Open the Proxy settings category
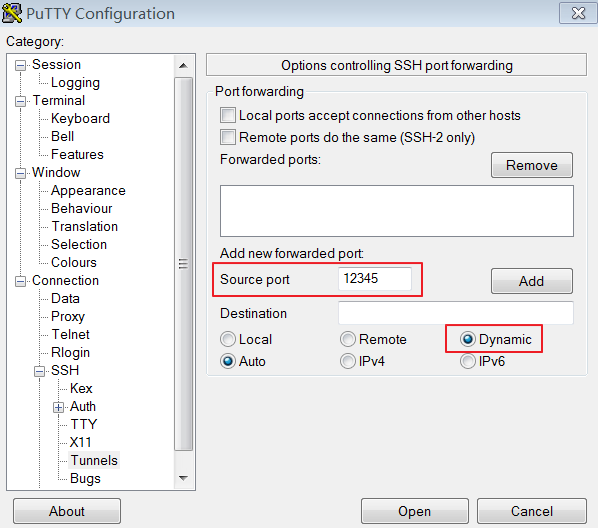The width and height of the screenshot is (598, 528). pos(68,316)
